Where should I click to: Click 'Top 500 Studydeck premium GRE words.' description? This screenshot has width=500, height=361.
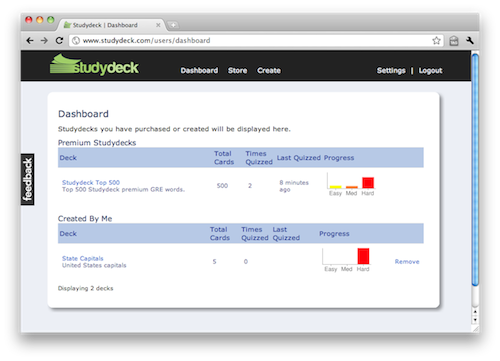[123, 189]
